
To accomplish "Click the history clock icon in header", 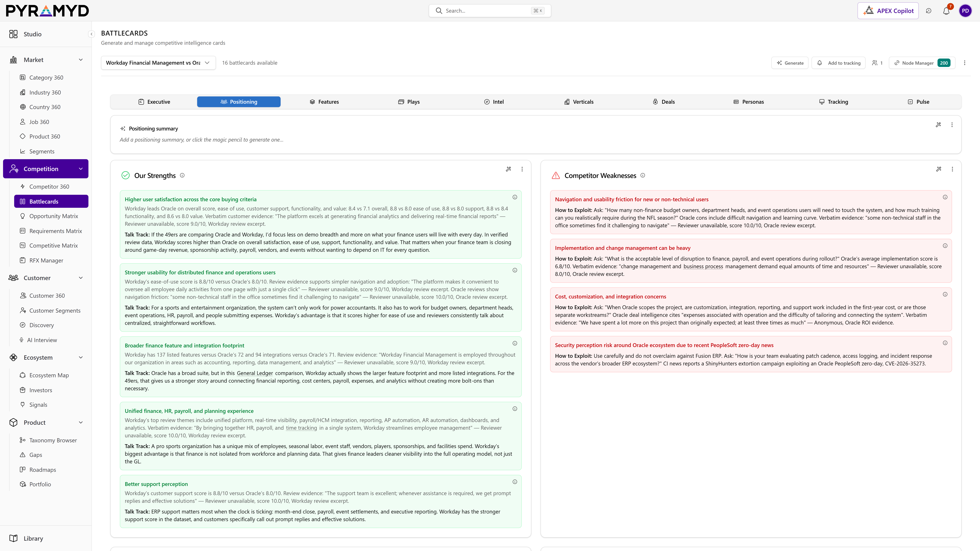I will point(929,11).
